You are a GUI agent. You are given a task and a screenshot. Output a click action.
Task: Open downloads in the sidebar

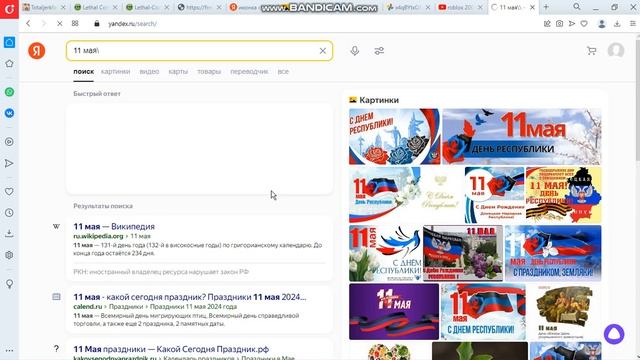click(x=9, y=233)
